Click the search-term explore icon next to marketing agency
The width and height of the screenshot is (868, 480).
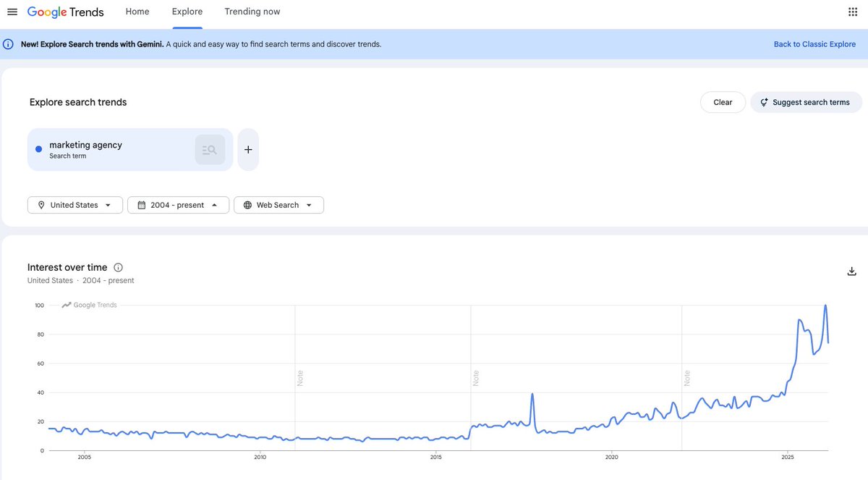tap(210, 150)
